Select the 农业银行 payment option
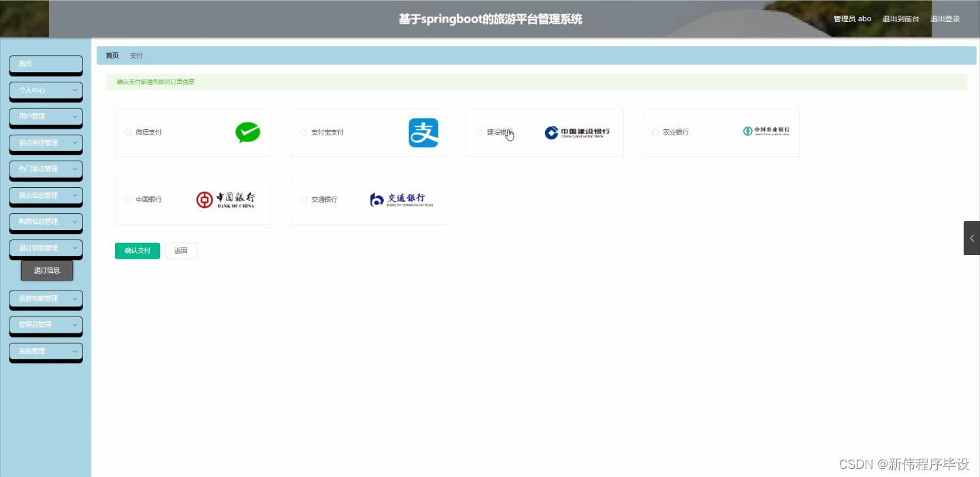The image size is (980, 477). 655,132
